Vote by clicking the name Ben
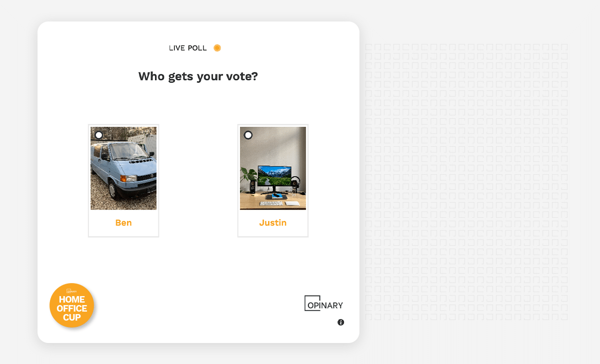This screenshot has width=600, height=364. 123,223
